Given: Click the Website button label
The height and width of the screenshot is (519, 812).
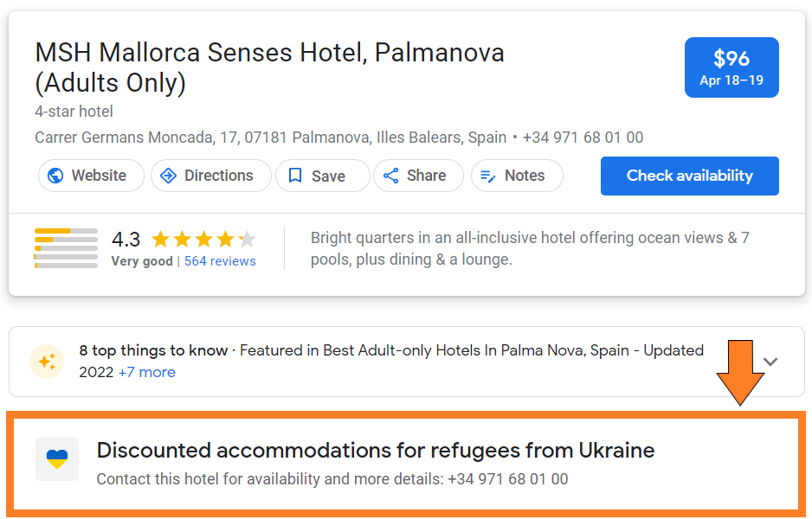Looking at the screenshot, I should (99, 176).
